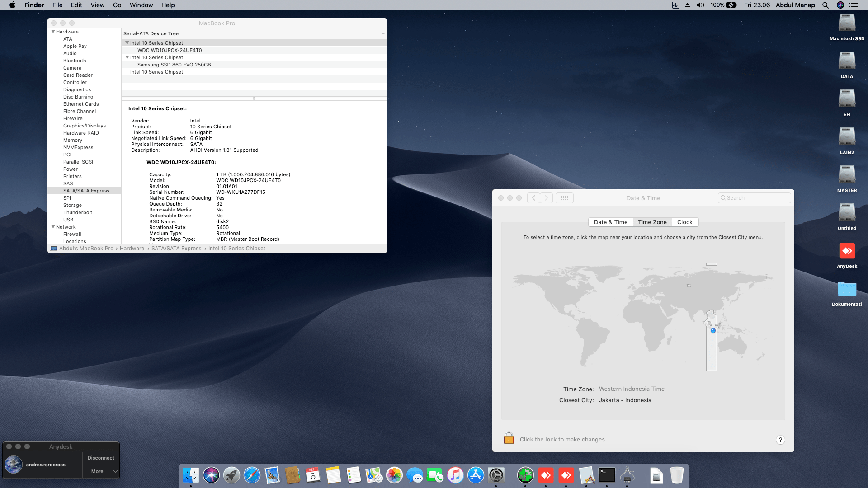This screenshot has height=488, width=868.
Task: Select Graphics/Displays in the sidebar
Action: (x=85, y=126)
